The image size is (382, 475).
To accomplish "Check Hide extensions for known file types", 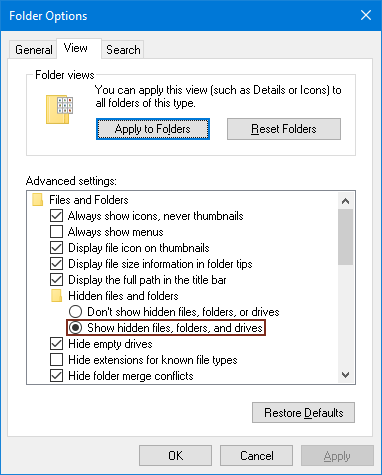I will point(56,360).
